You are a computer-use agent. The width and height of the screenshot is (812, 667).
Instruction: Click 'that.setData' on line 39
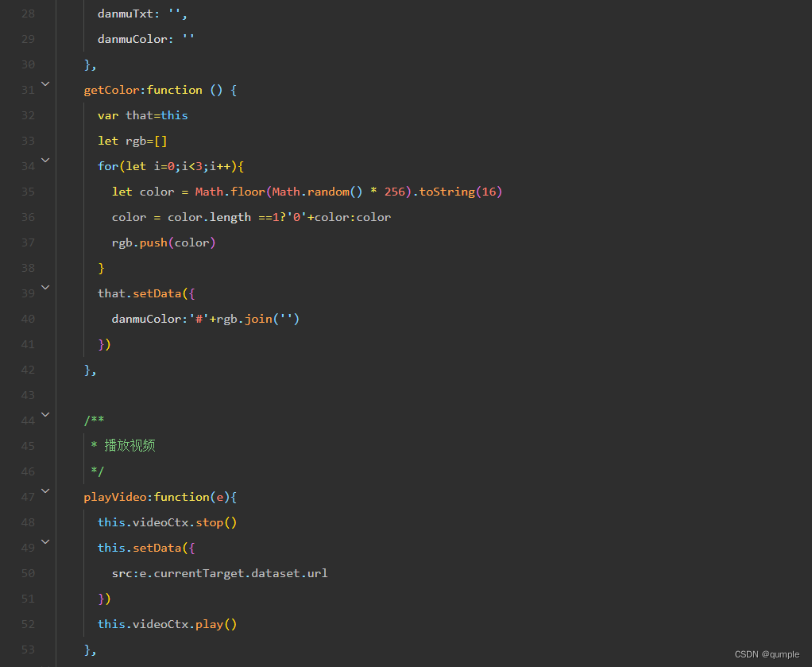[139, 293]
